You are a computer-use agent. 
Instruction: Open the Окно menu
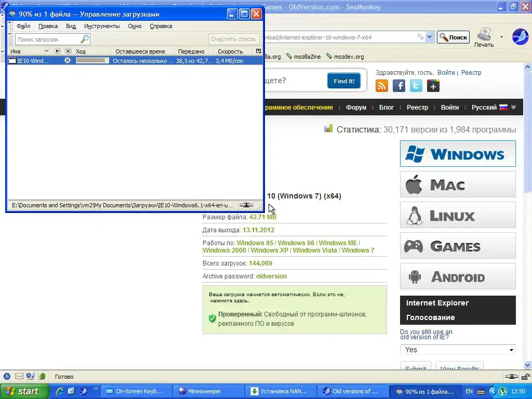coord(135,26)
